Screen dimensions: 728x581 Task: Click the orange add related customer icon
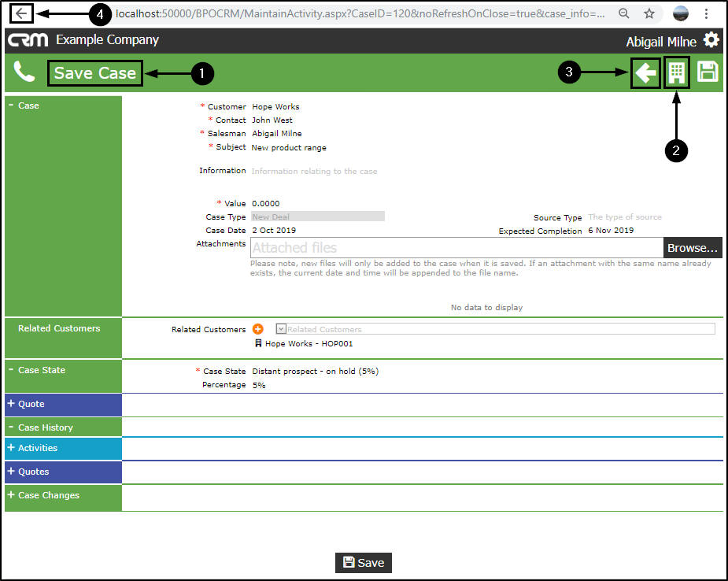pos(258,329)
